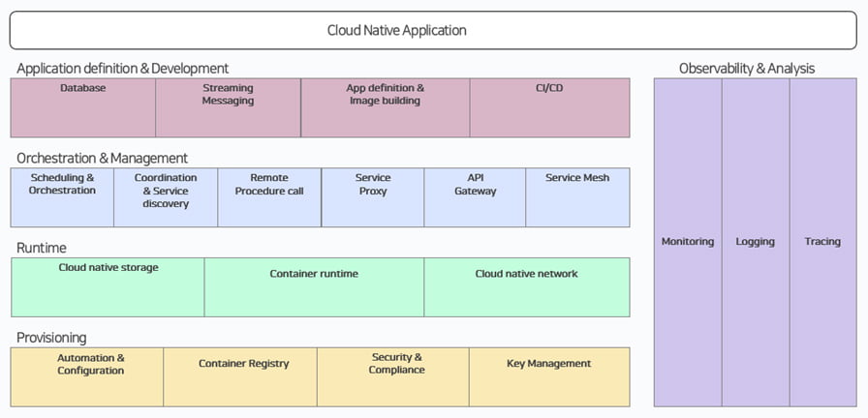Viewport: 868px width, 418px height.
Task: Click the Observability & Analysis heading
Action: (747, 69)
